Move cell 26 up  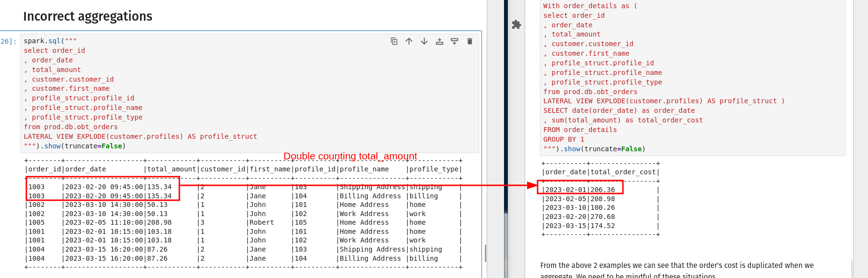(409, 41)
